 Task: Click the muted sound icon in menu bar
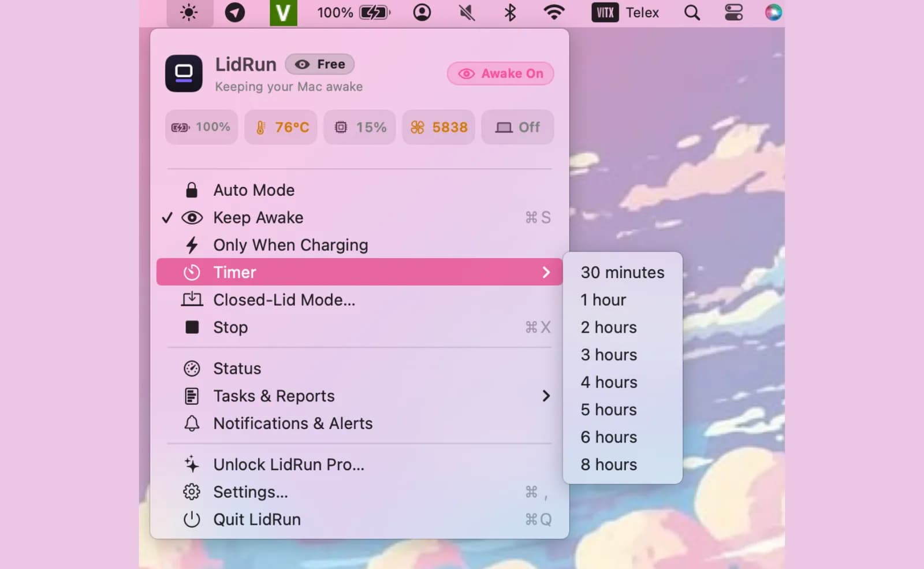click(467, 12)
